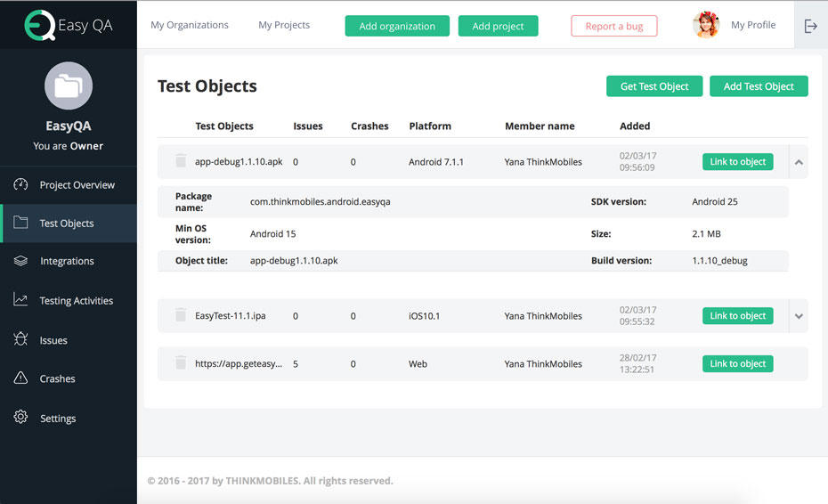Click the project folder avatar icon

[x=69, y=85]
